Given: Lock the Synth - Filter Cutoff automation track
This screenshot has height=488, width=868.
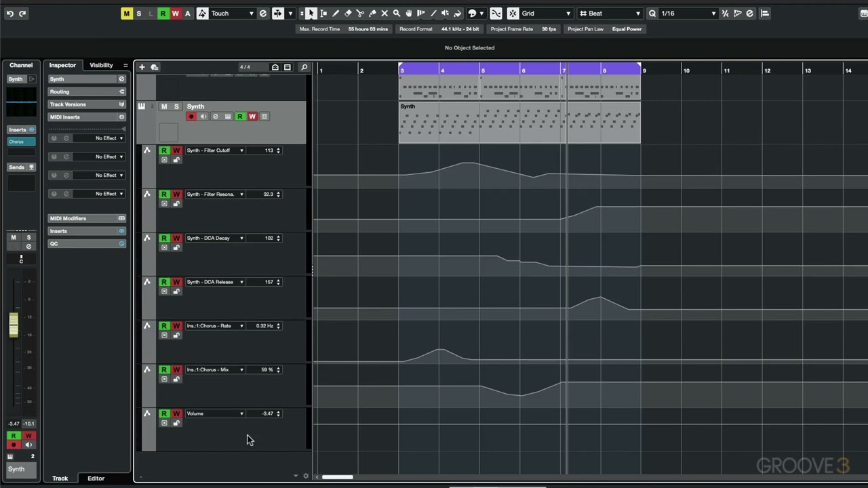Looking at the screenshot, I should [176, 160].
